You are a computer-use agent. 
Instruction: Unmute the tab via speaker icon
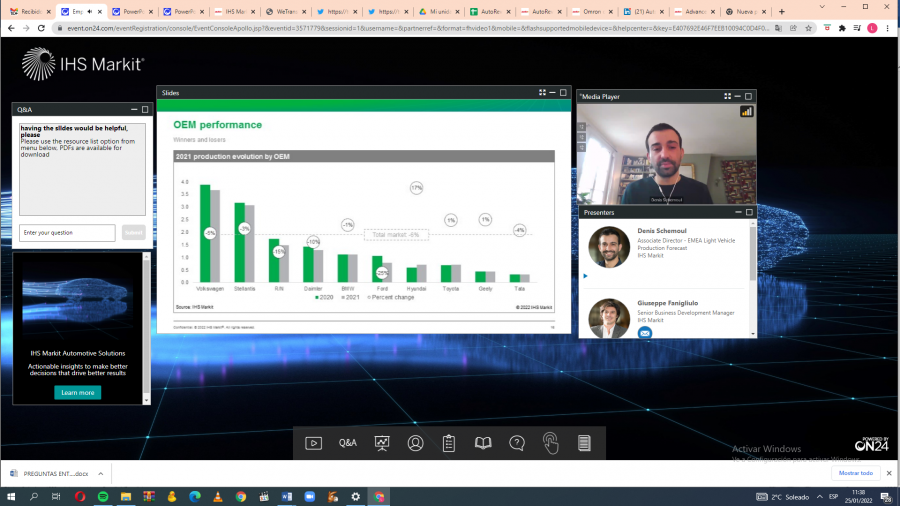click(x=90, y=11)
